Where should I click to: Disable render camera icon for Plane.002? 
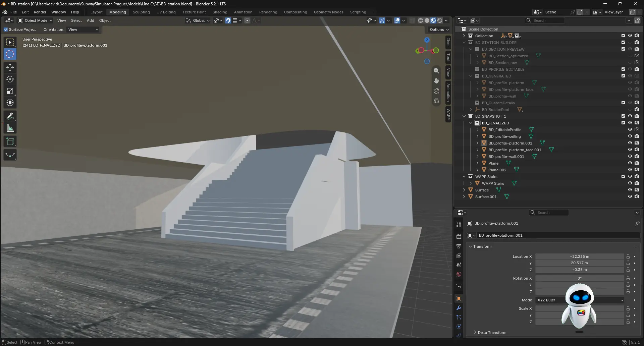coord(637,170)
